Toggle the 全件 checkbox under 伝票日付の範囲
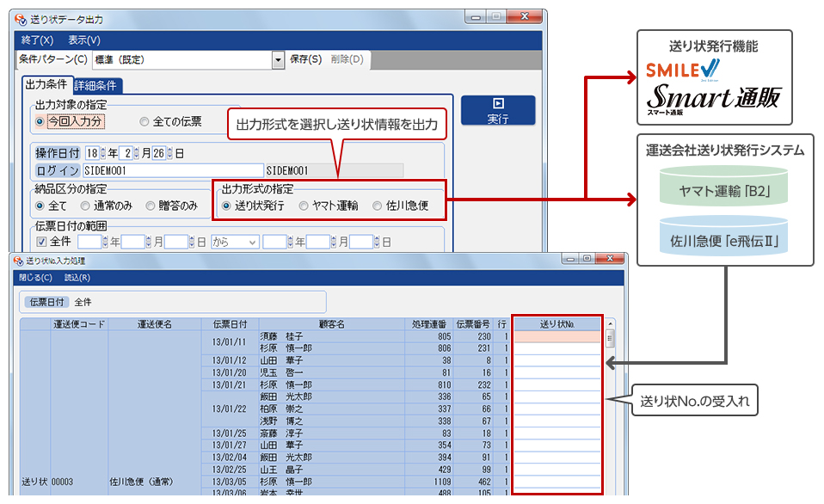 (x=41, y=242)
